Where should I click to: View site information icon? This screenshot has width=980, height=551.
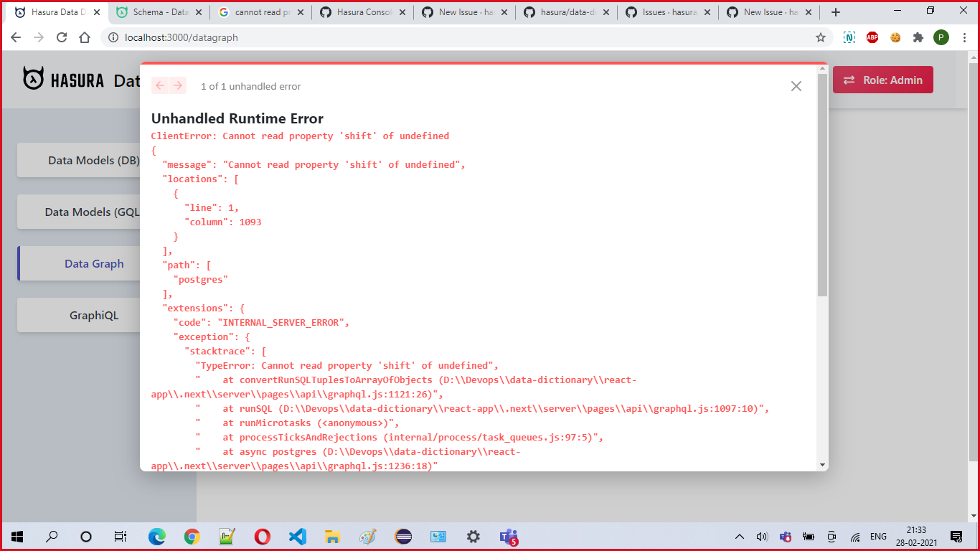[113, 37]
